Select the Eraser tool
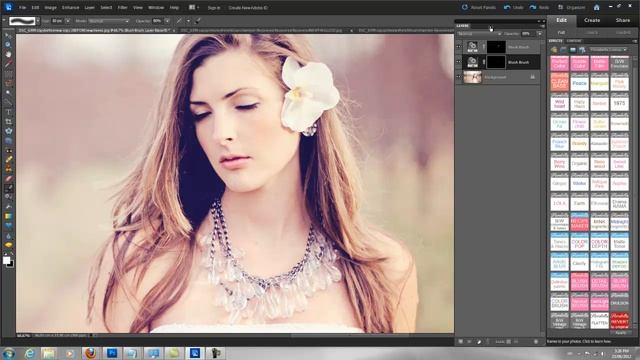This screenshot has height=360, width=640. 8,179
